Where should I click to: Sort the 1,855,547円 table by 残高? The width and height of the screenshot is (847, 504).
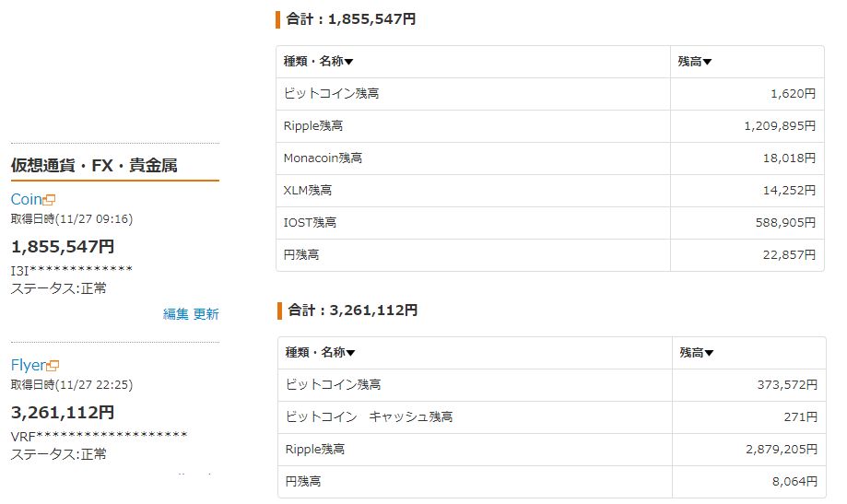(695, 62)
